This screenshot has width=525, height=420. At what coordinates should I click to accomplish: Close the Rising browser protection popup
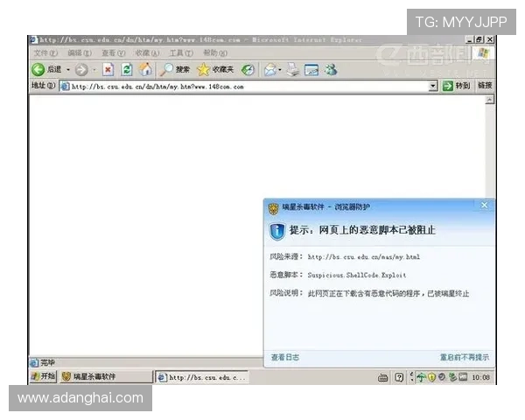point(484,206)
